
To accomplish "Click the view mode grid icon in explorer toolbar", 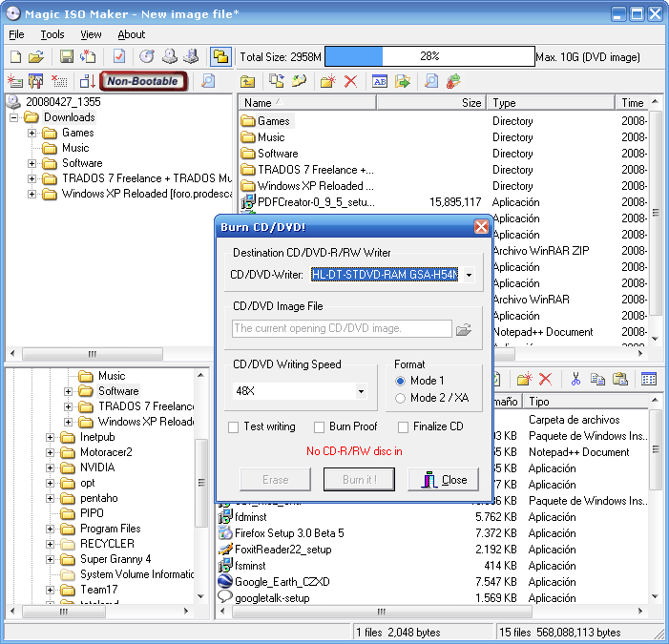I will [x=649, y=379].
